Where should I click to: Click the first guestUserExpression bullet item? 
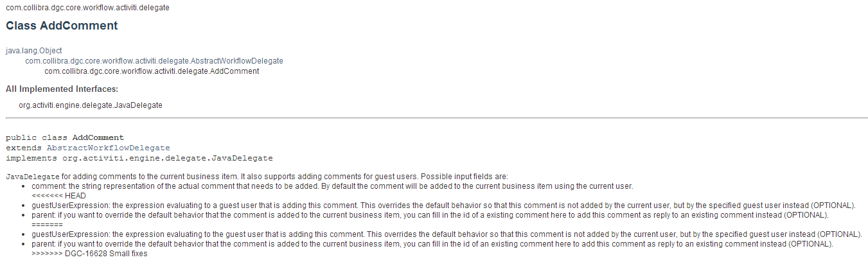pyautogui.click(x=443, y=205)
